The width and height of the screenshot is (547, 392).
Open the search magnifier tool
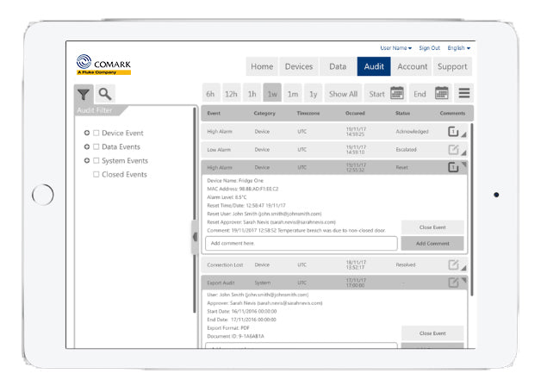point(105,95)
